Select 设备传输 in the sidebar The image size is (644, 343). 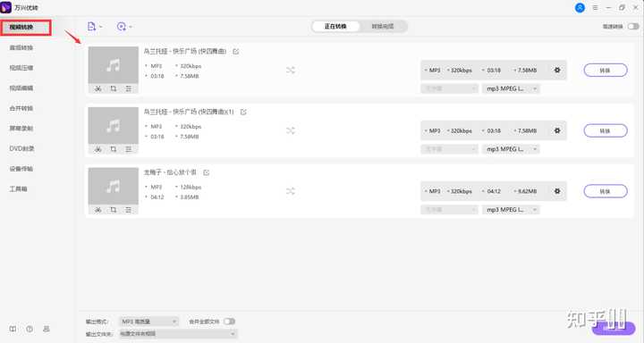pos(21,169)
